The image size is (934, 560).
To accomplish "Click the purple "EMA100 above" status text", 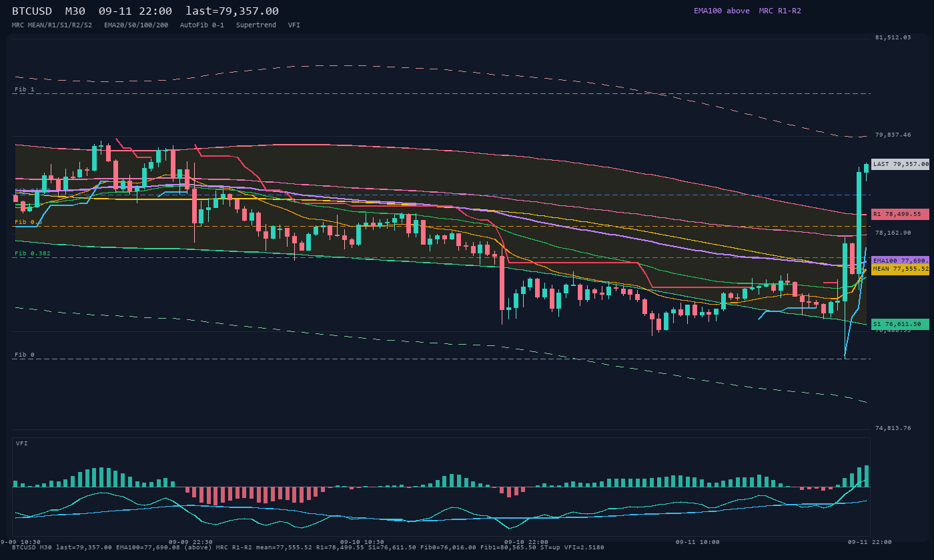I will [722, 11].
